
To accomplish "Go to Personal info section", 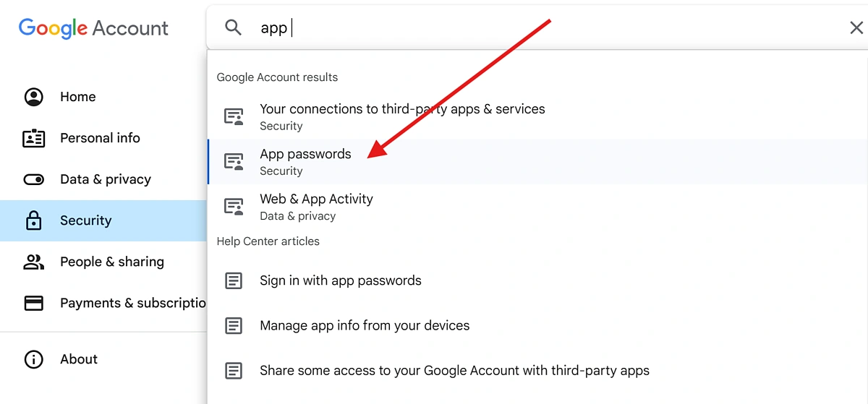I will (100, 138).
